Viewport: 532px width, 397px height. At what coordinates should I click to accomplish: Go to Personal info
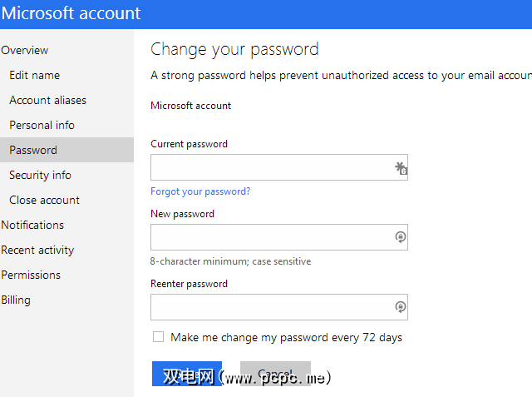point(42,125)
